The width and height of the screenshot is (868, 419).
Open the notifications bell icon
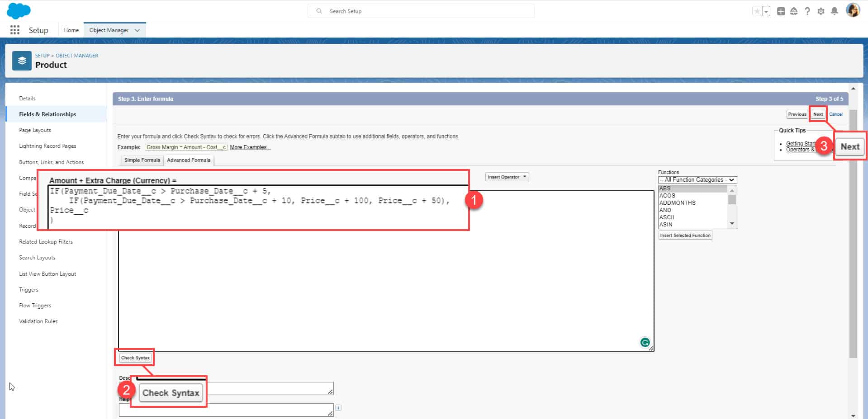835,11
